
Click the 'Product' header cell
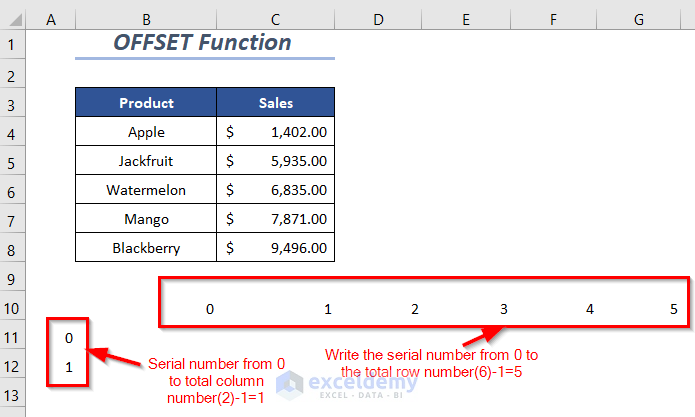click(146, 102)
